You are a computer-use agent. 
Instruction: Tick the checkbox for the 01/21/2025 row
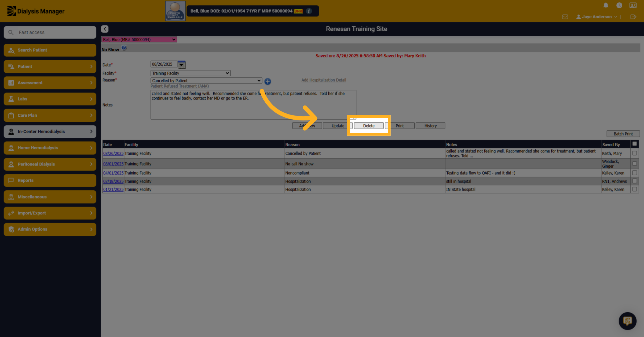point(634,189)
